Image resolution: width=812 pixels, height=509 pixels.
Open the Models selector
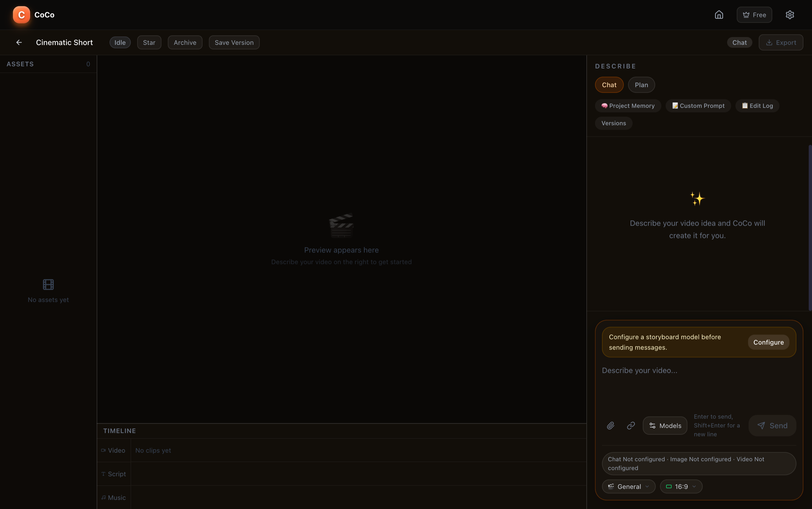(665, 425)
